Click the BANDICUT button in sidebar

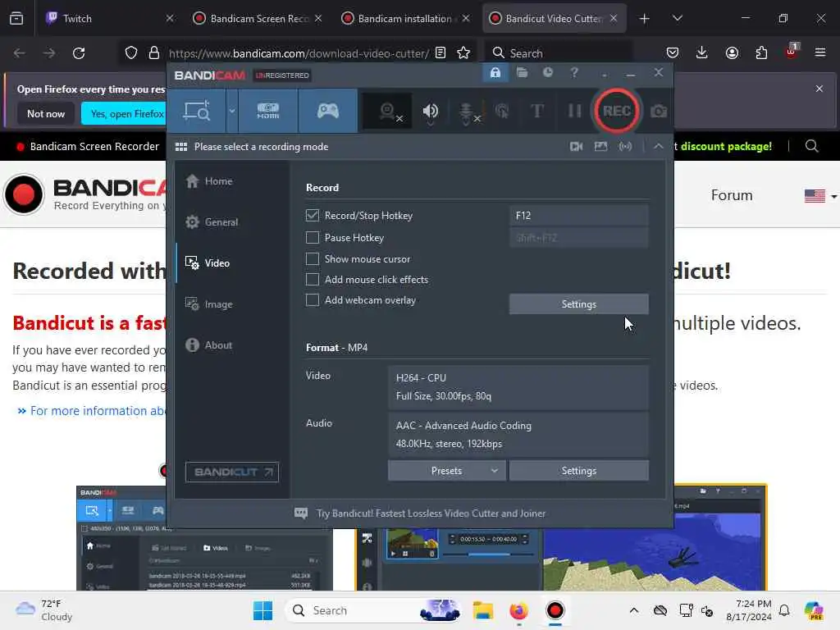232,472
